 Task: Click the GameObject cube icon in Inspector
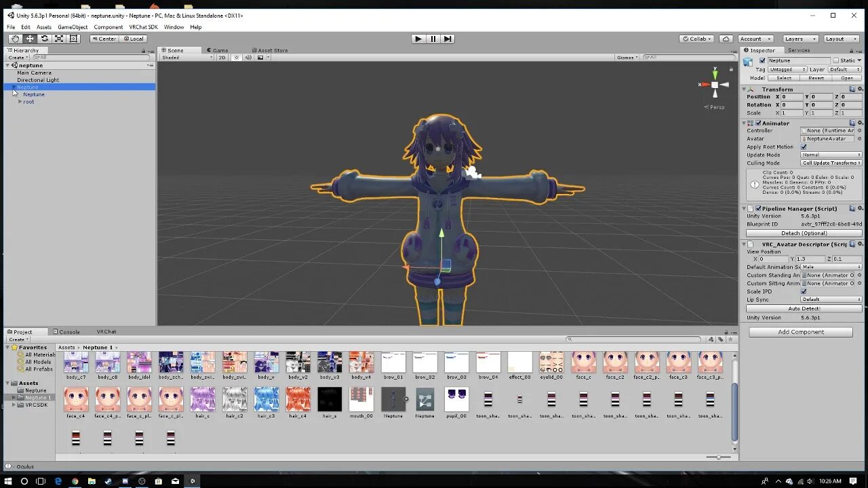click(748, 61)
